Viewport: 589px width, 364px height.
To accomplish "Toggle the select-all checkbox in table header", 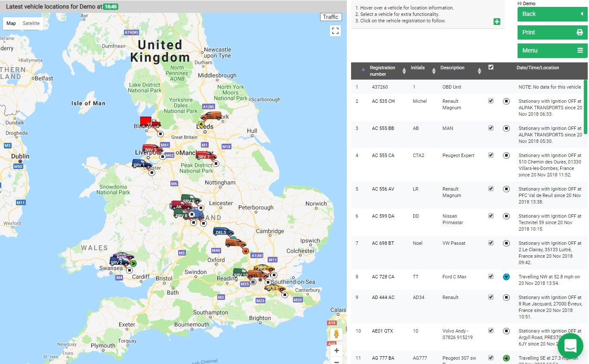I will [x=491, y=67].
